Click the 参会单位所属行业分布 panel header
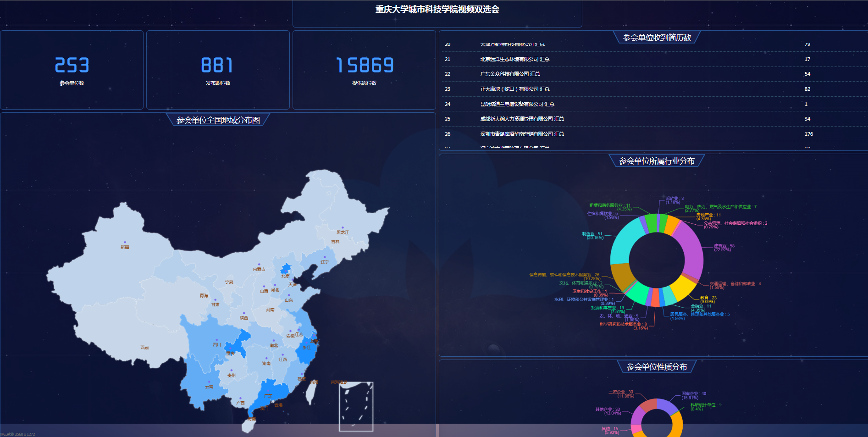The width and height of the screenshot is (868, 437). click(x=656, y=161)
